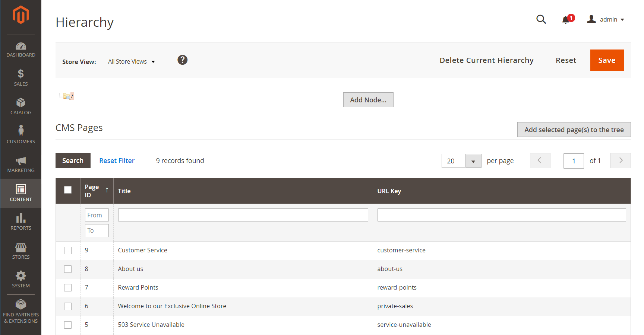Image resolution: width=644 pixels, height=335 pixels.
Task: Toggle the select-all header checkbox
Action: [68, 190]
